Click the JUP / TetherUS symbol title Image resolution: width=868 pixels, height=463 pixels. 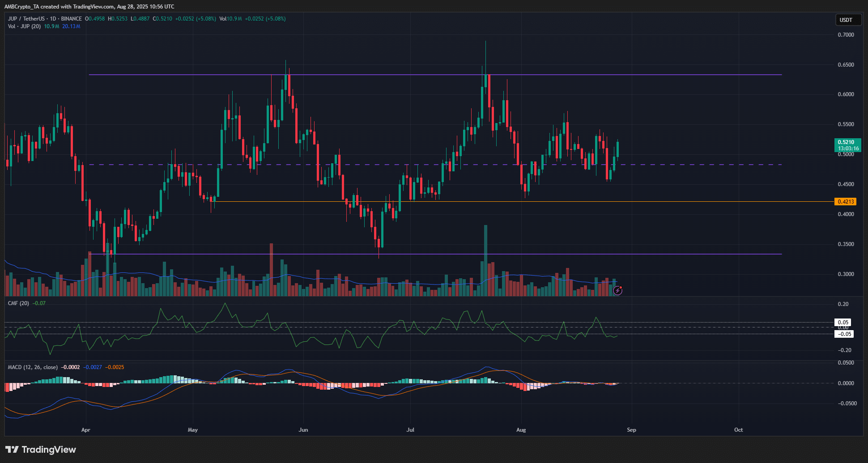click(x=26, y=19)
